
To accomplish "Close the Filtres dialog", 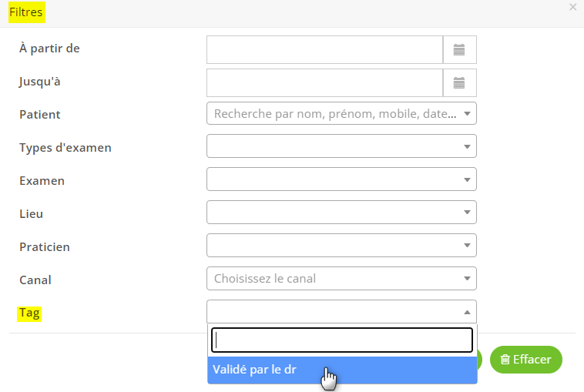I will 572,7.
